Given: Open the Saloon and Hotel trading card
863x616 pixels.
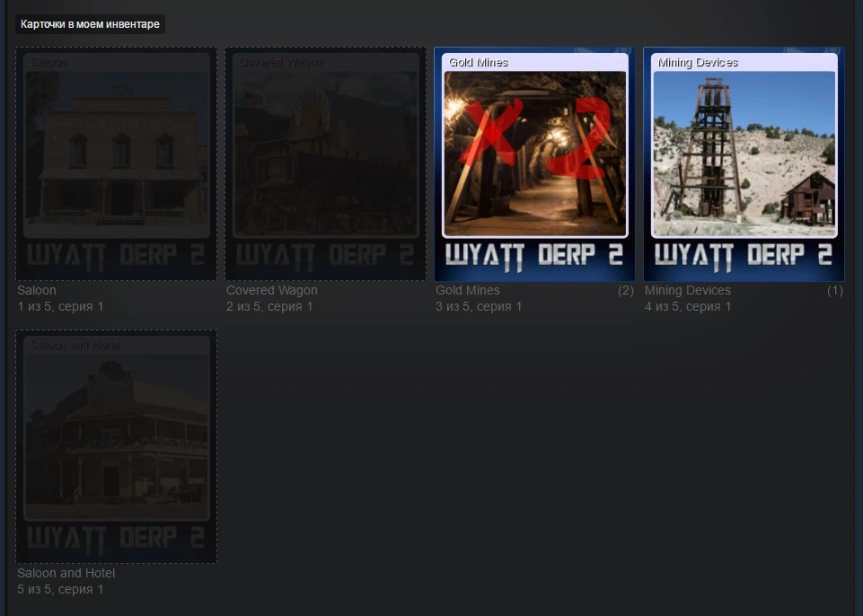Looking at the screenshot, I should tap(116, 446).
